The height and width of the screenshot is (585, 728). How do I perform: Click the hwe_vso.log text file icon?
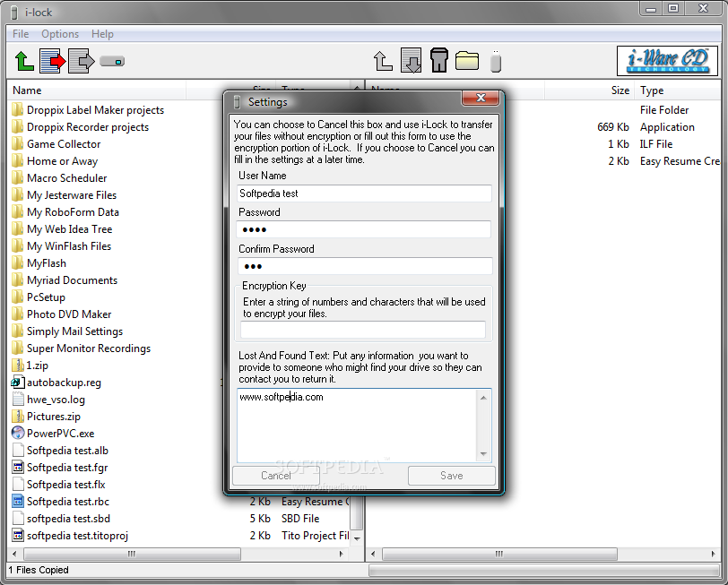18,400
